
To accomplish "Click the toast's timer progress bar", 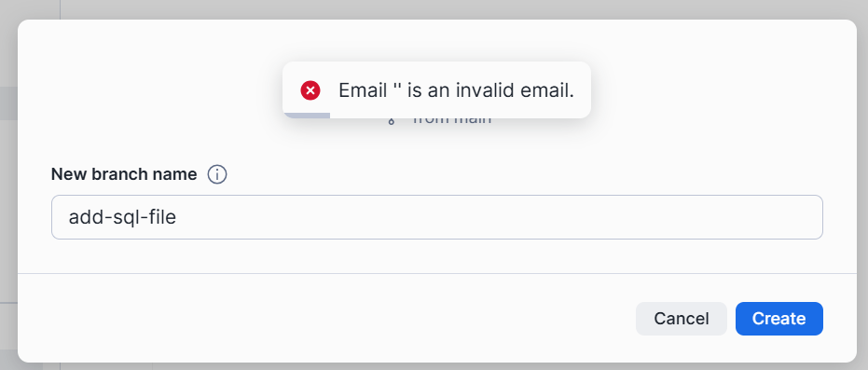I will (307, 116).
